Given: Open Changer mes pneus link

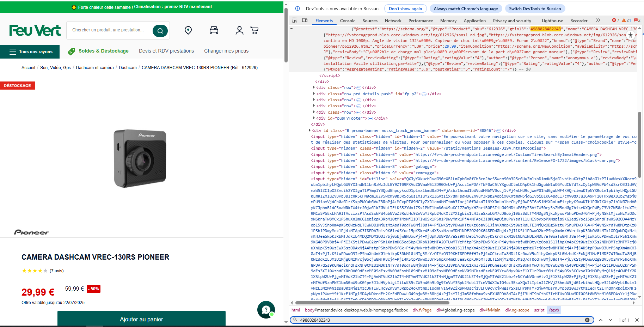Looking at the screenshot, I should point(226,51).
